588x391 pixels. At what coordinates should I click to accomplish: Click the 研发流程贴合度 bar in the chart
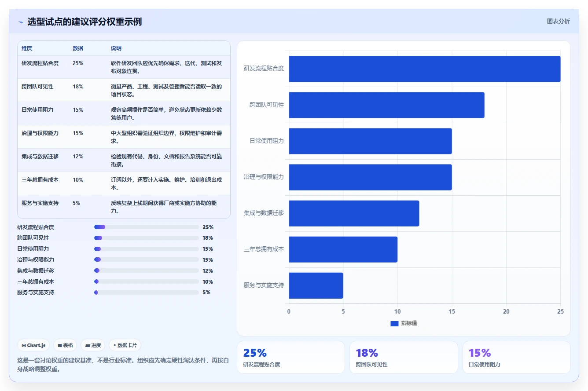coord(424,69)
